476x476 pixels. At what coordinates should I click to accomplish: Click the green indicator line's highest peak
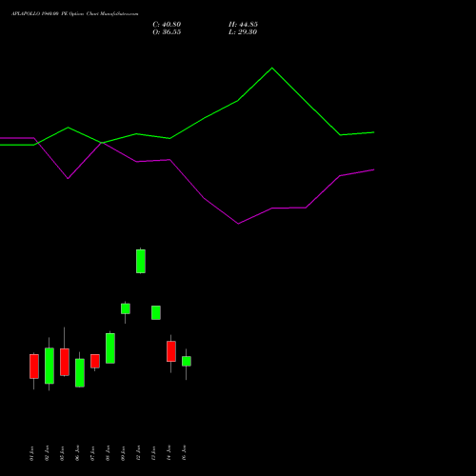pos(272,68)
